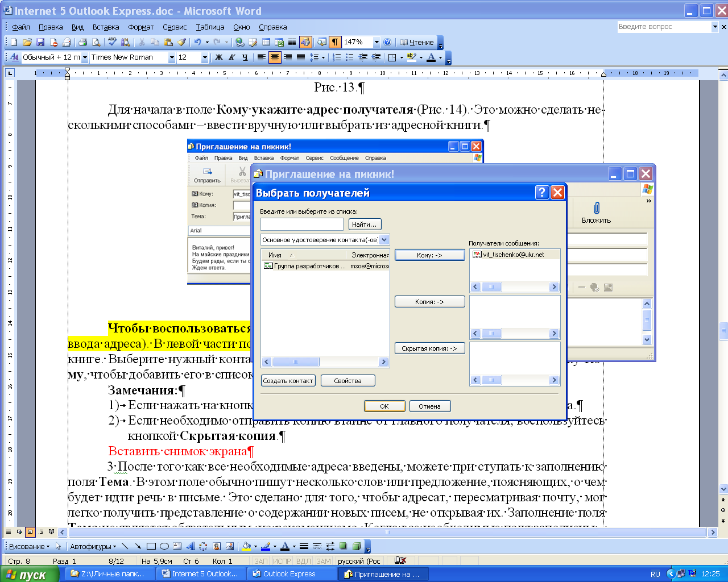Image resolution: width=728 pixels, height=582 pixels.
Task: Click the Кому: -> button
Action: click(x=429, y=255)
